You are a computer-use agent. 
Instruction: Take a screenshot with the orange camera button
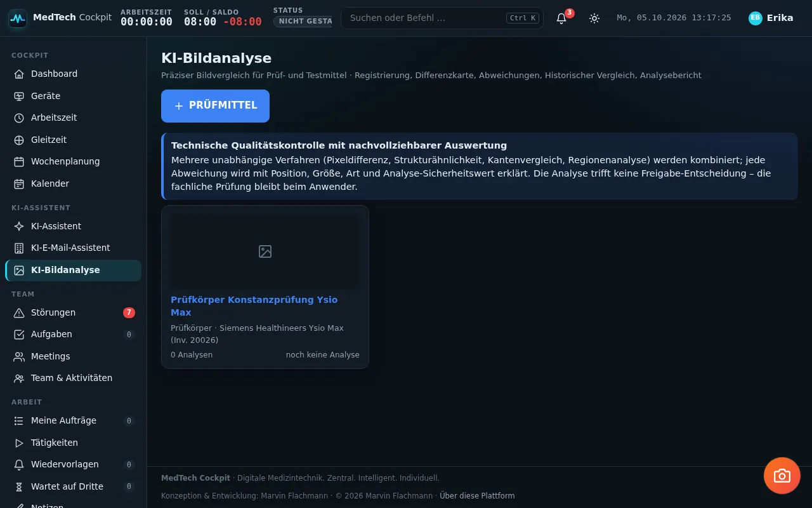(x=782, y=476)
